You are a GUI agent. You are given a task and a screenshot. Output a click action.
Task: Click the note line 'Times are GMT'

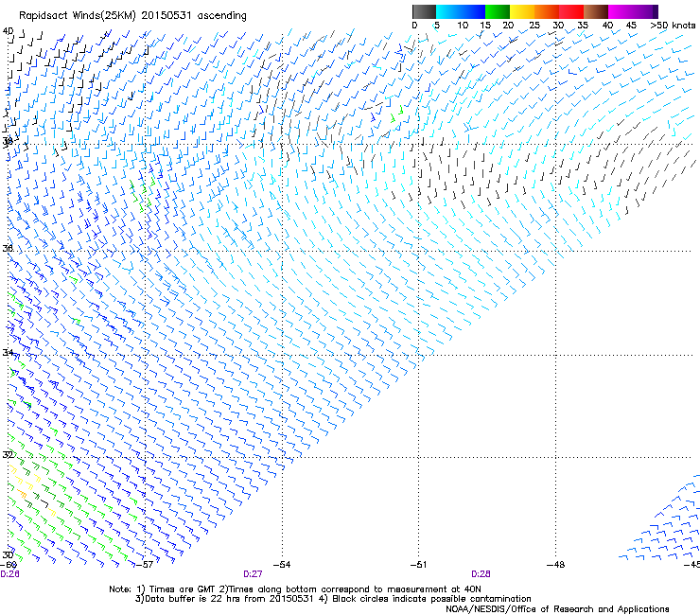[x=183, y=589]
